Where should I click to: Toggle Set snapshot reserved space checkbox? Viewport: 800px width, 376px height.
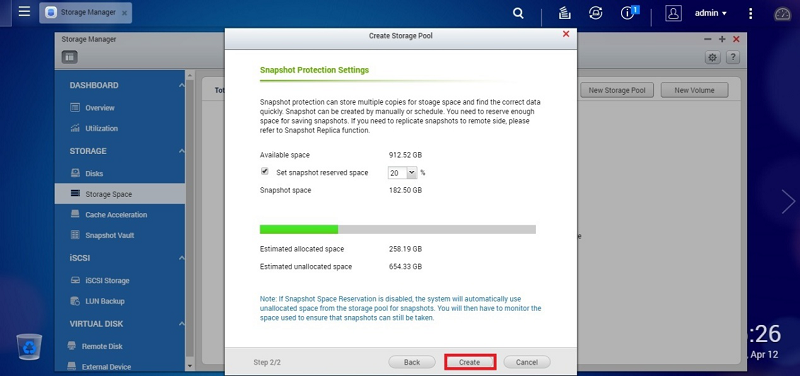(264, 172)
